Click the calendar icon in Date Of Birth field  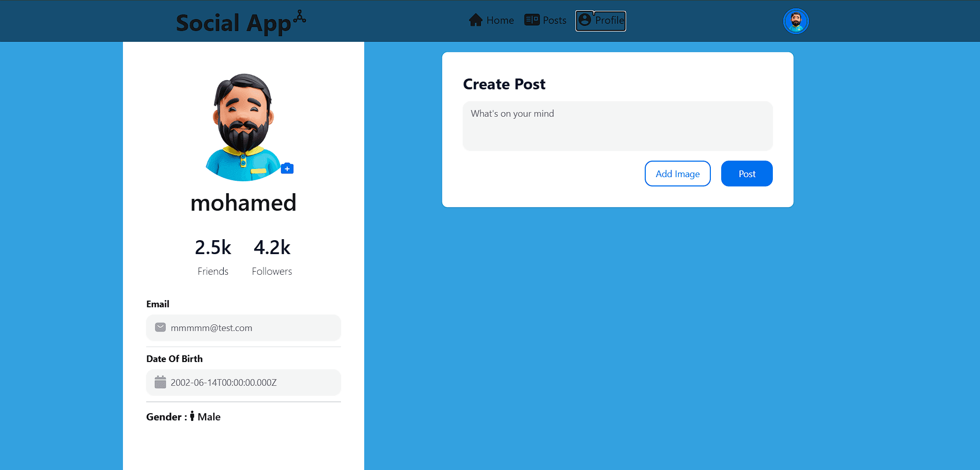click(161, 382)
